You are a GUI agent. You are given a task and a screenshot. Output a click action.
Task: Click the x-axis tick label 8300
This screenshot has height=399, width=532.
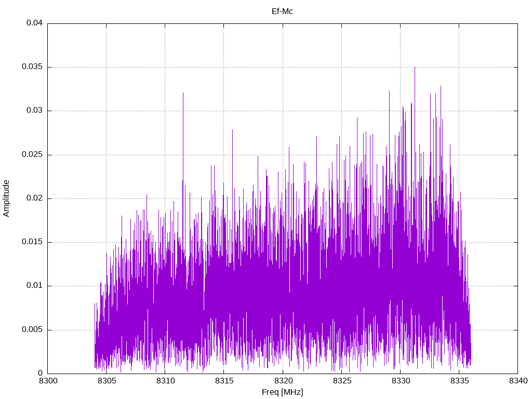point(48,381)
